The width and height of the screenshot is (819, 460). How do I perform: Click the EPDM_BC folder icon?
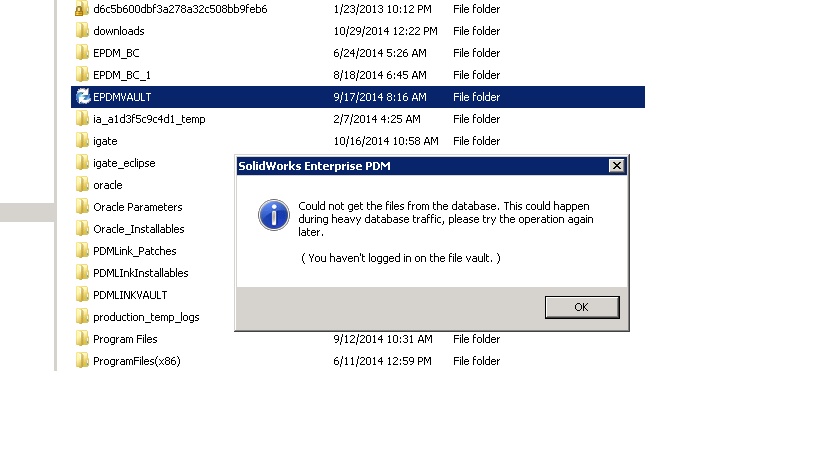82,53
